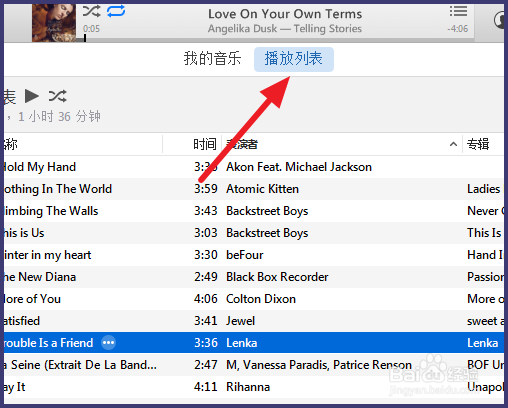508x408 pixels.
Task: Click artist Black Box Recorder
Action: 277,277
